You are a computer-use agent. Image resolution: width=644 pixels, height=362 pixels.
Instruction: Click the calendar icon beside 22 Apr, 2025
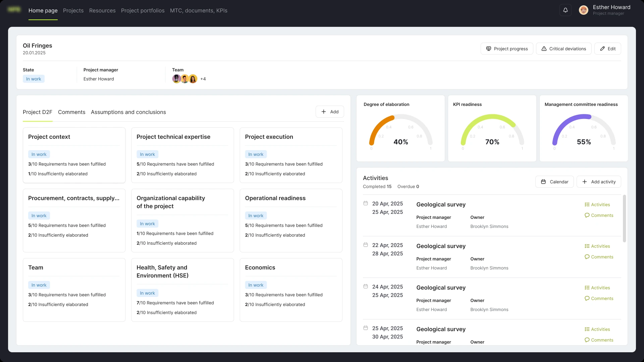coord(366,245)
